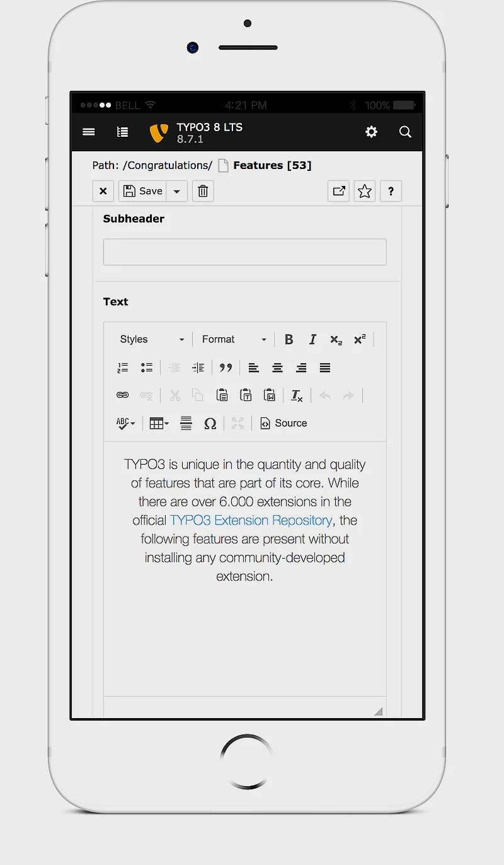504x865 pixels.
Task: Select the insert link icon
Action: [122, 395]
